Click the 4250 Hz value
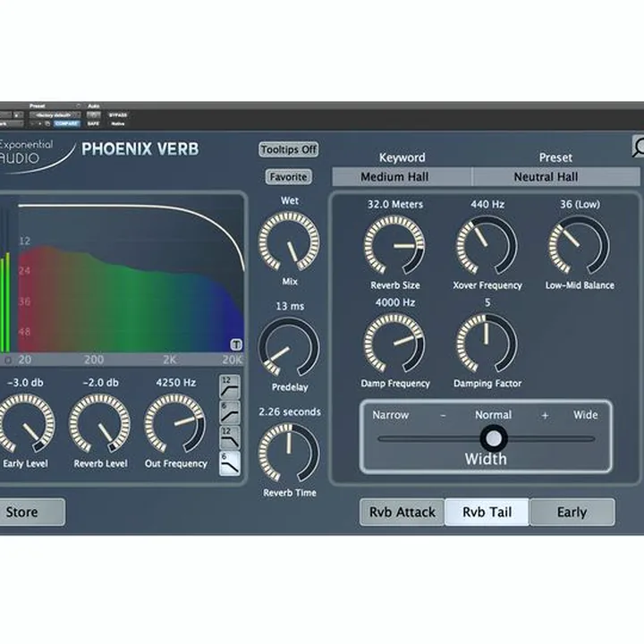This screenshot has height=644, width=644. pos(176,383)
